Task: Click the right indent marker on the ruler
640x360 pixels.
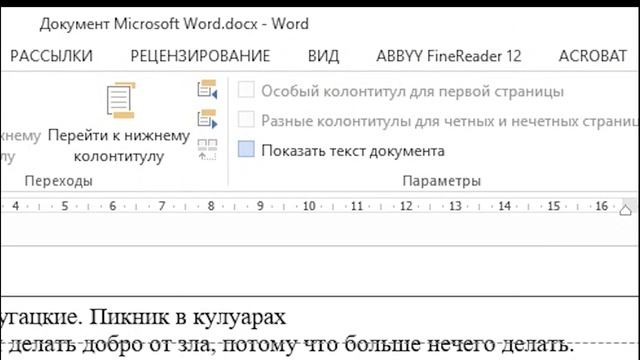Action: click(625, 211)
